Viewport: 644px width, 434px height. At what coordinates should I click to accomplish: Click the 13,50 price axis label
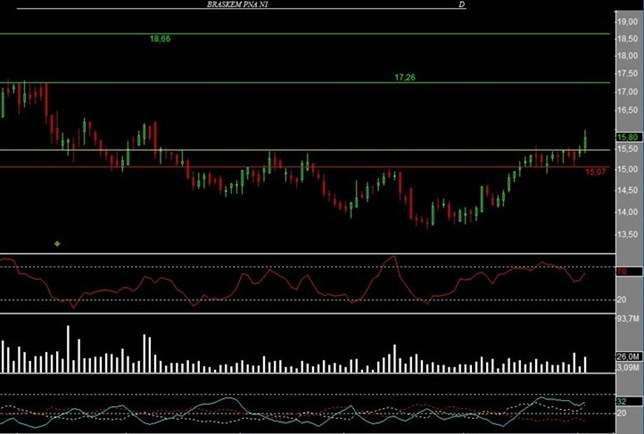(627, 234)
